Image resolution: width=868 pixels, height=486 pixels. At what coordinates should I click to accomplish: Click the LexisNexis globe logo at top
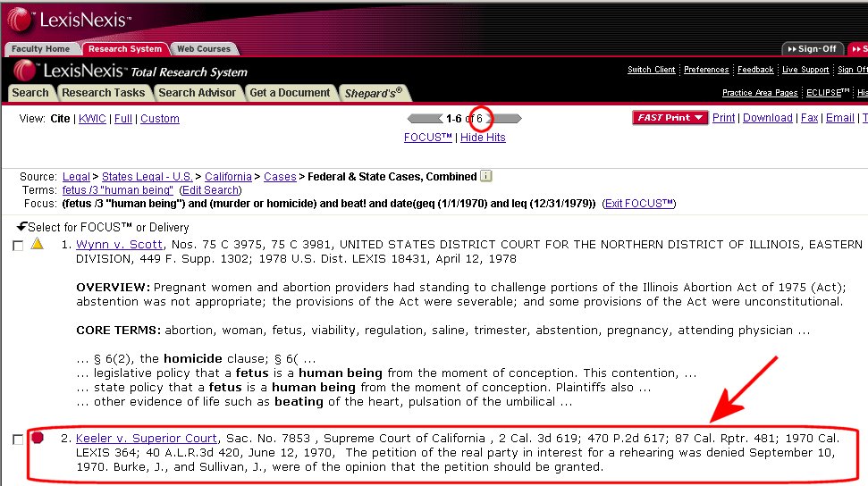[20, 20]
